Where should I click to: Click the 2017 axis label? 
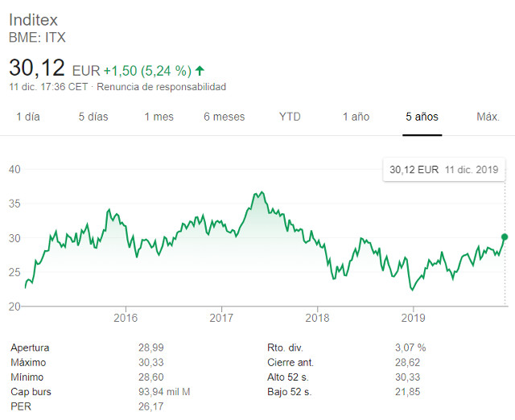221,318
